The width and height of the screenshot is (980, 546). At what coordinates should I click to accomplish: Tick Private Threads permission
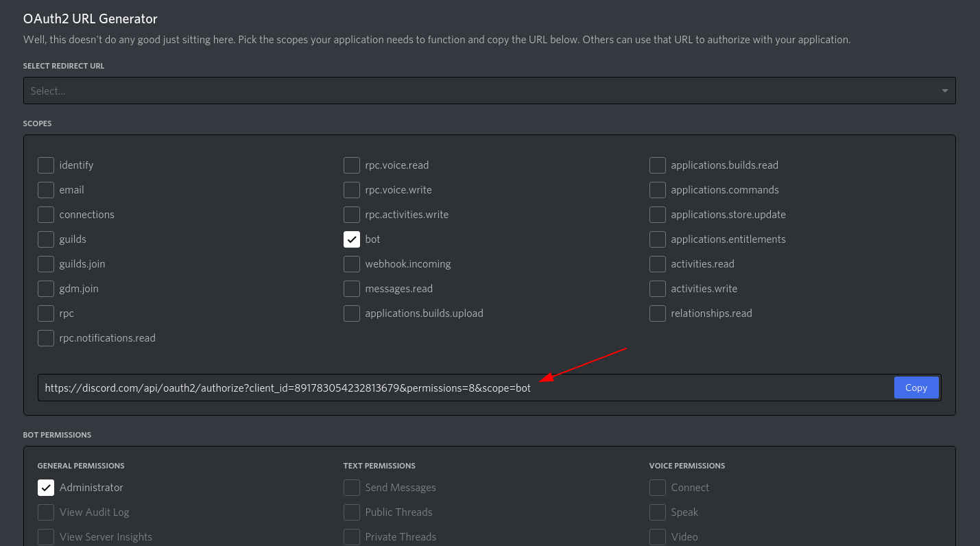[352, 537]
